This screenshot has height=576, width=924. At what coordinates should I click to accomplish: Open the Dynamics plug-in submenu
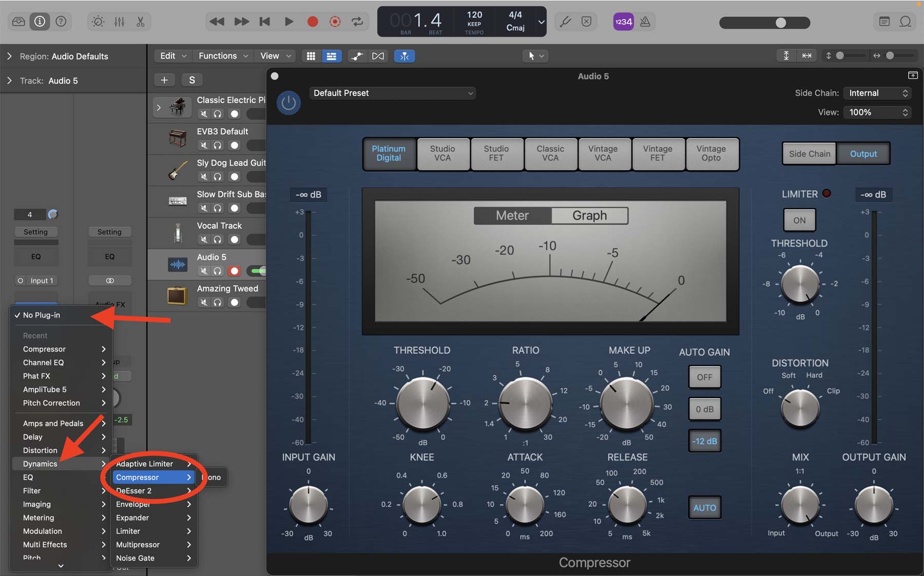[x=62, y=464]
